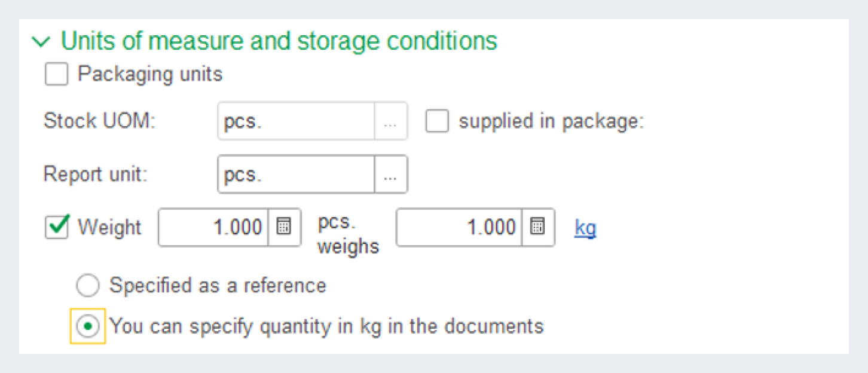This screenshot has height=373, width=868.
Task: Tick the supplied in package checkbox
Action: click(437, 121)
